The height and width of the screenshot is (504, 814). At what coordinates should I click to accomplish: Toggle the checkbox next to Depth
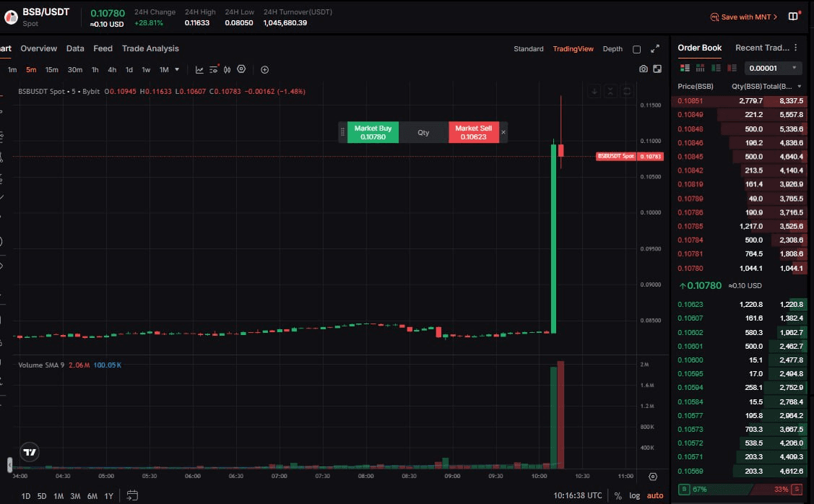(x=636, y=50)
